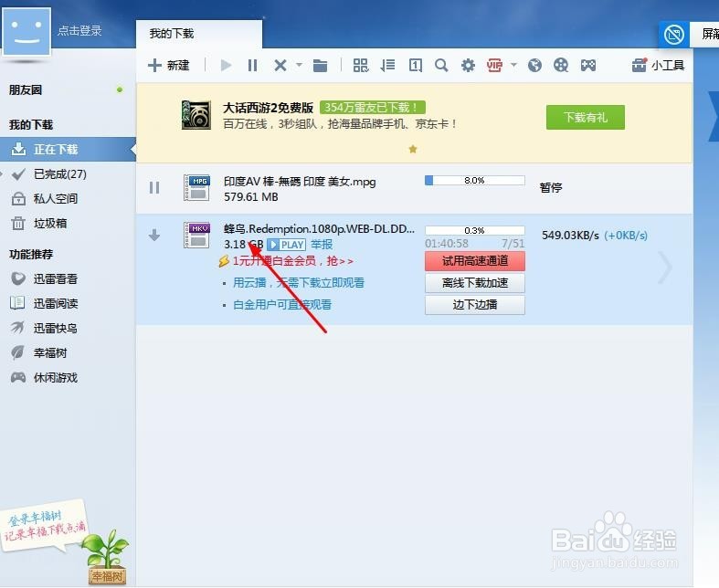Image resolution: width=719 pixels, height=588 pixels.
Task: Click the grid view icon
Action: click(x=361, y=65)
